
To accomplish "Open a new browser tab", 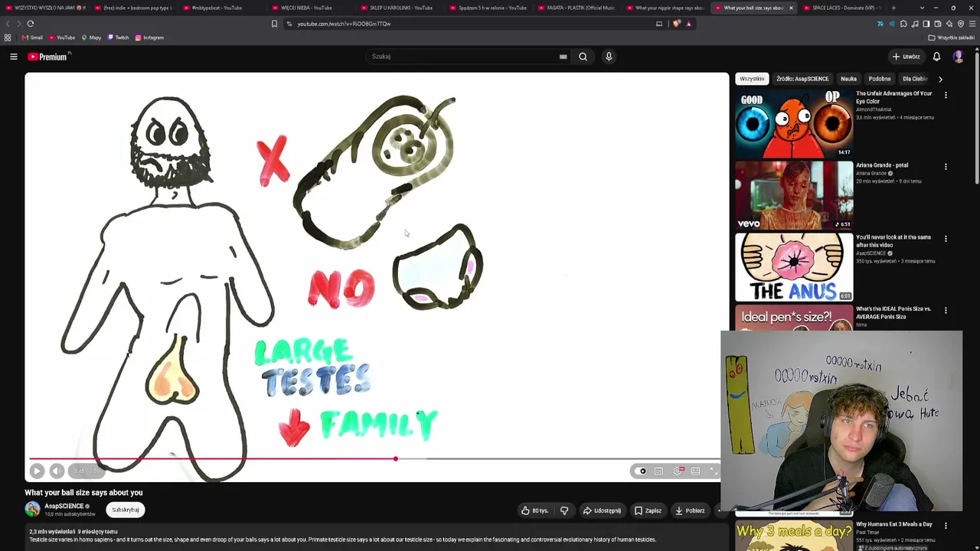I will click(x=893, y=8).
